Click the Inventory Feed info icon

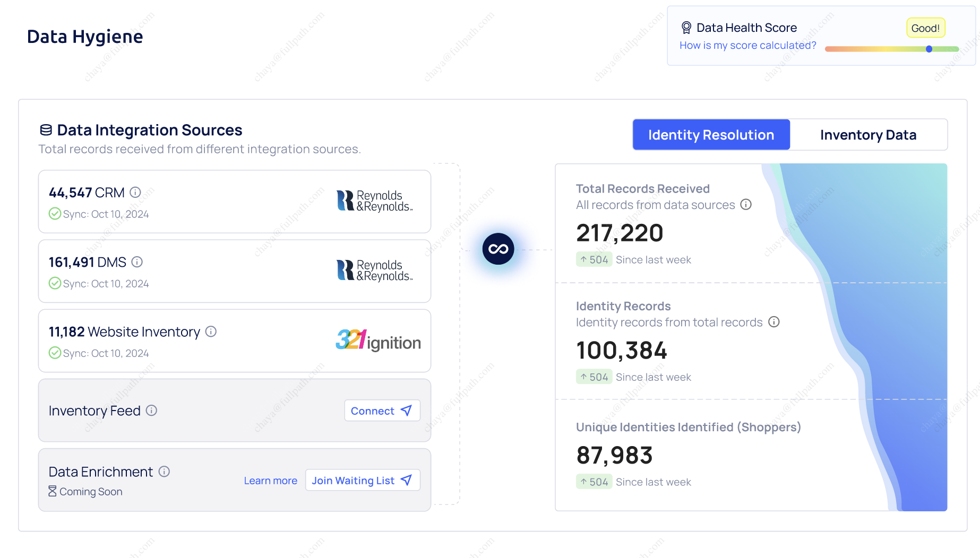pyautogui.click(x=151, y=411)
